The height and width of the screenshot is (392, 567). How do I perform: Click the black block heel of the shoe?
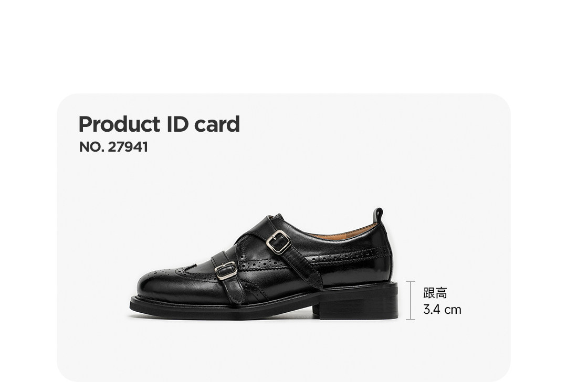(358, 303)
